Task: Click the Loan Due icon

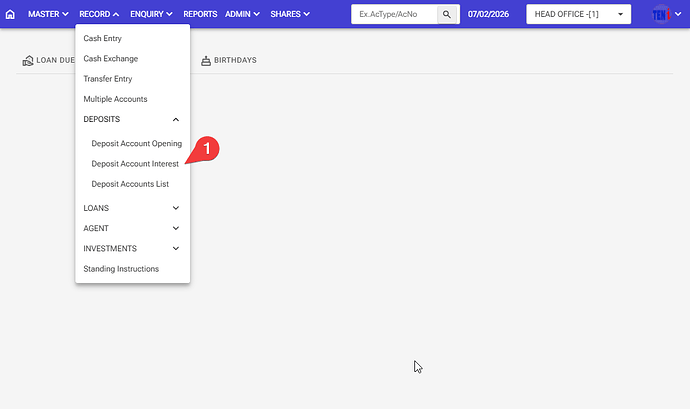Action: point(27,60)
